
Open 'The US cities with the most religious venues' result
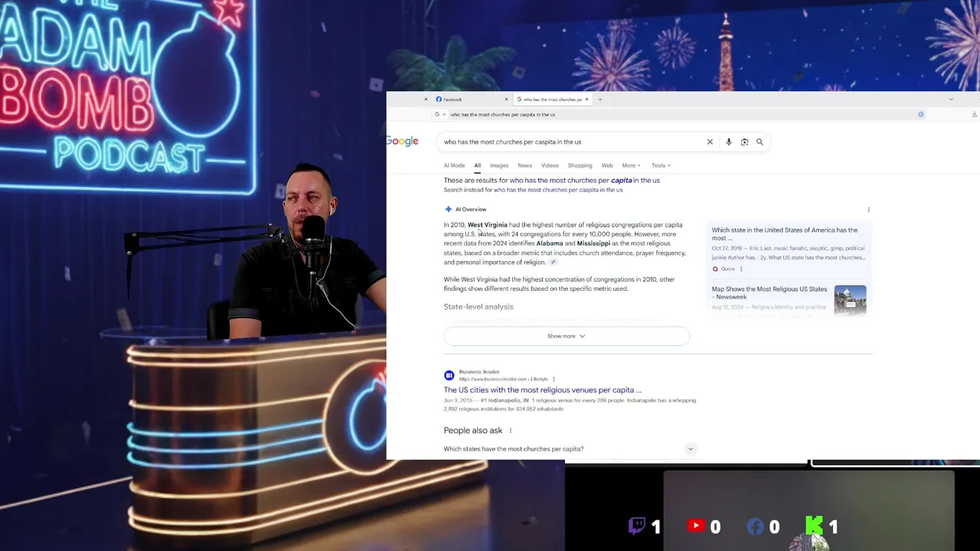point(542,390)
